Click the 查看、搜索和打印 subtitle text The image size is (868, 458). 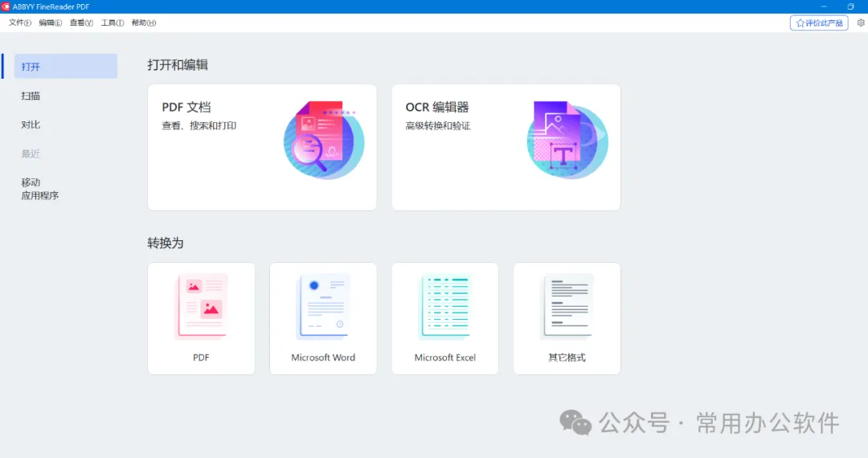[x=199, y=125]
